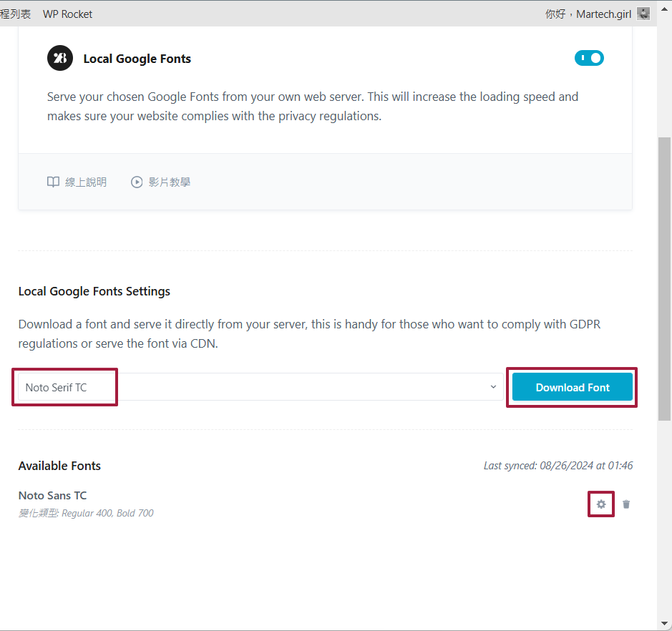Open the 線上說明 documentation link
This screenshot has width=672, height=631.
click(x=85, y=182)
